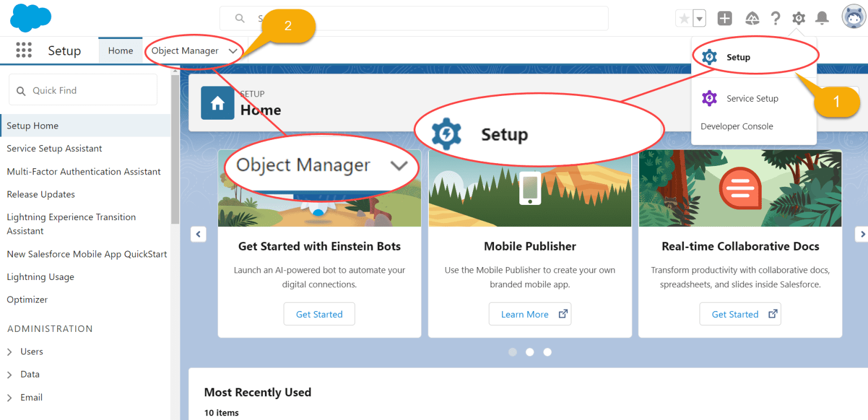Click the Mobile Publisher heading
This screenshot has height=420, width=868.
[x=530, y=246]
